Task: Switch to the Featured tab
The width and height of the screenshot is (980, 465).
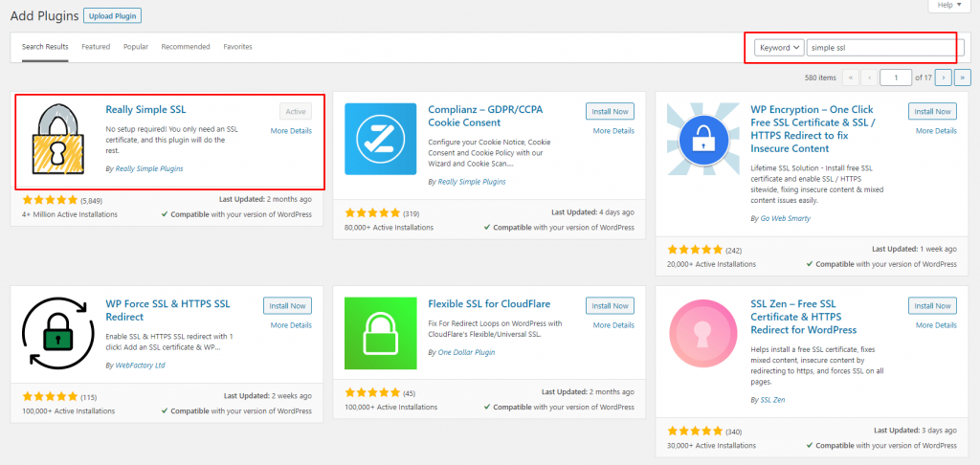Action: (96, 47)
